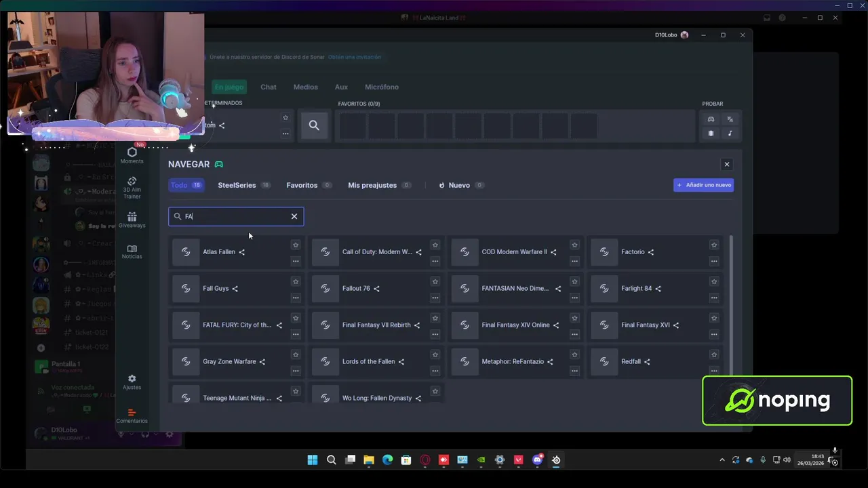Open Ajustes settings gear in sidebar
Viewport: 868px width, 488px height.
point(132,382)
